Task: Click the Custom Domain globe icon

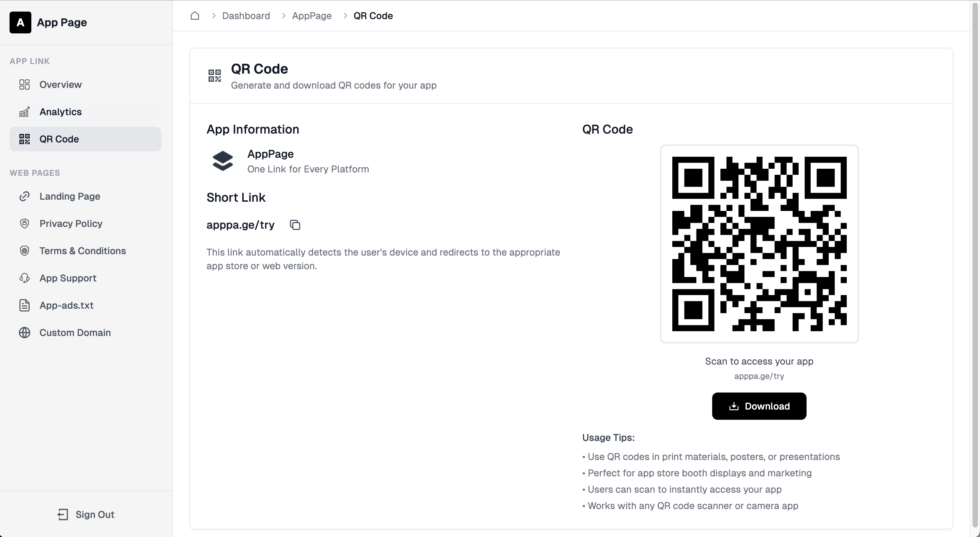Action: pyautogui.click(x=24, y=333)
